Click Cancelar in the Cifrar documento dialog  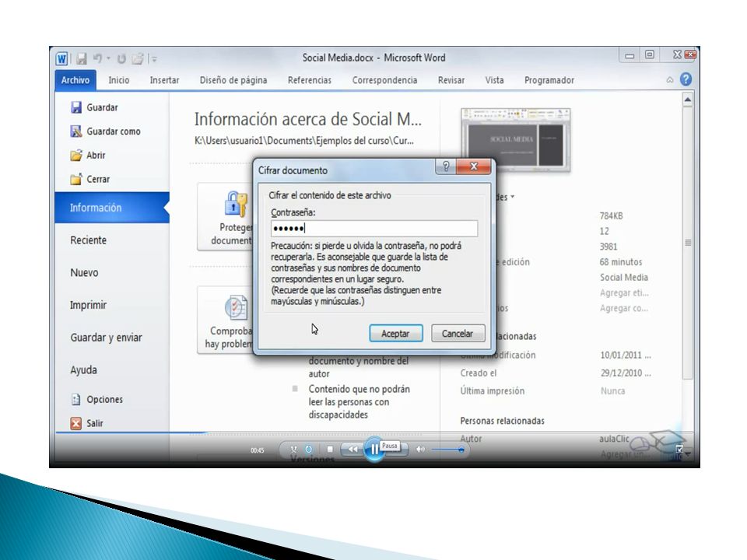(x=458, y=334)
